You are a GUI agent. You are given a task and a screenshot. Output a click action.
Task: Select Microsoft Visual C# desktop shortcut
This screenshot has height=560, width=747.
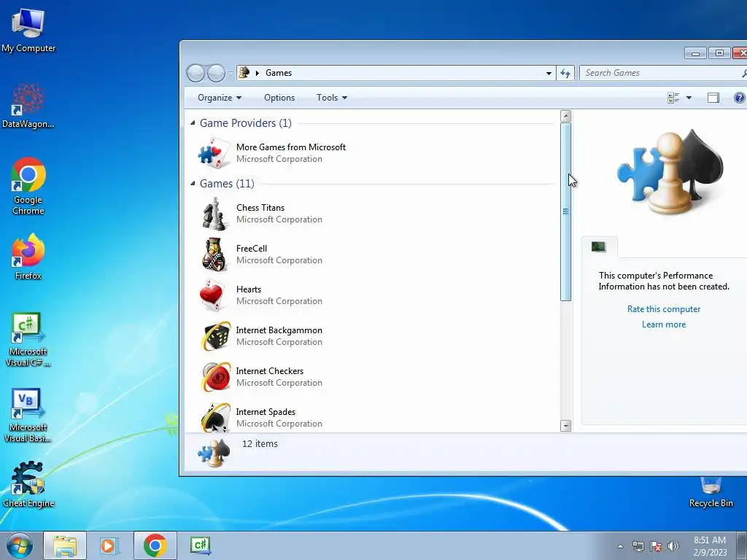tap(28, 340)
